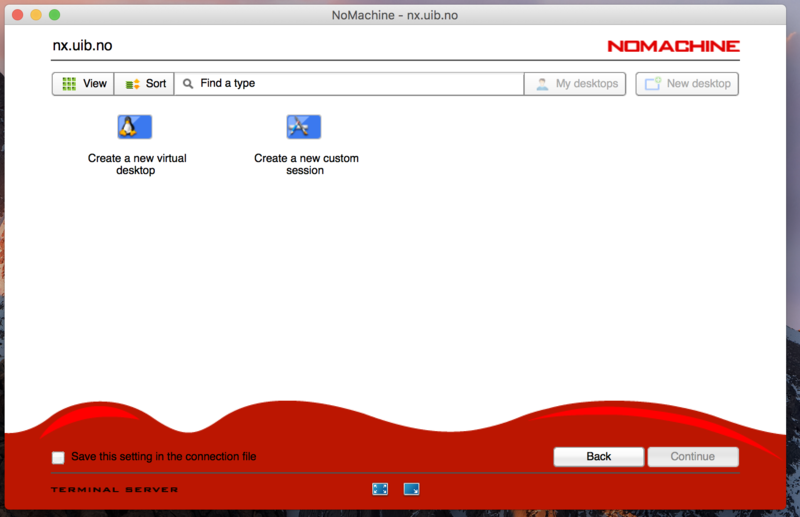The height and width of the screenshot is (517, 800).
Task: Click the New desktop plus-monitor icon
Action: (x=652, y=84)
